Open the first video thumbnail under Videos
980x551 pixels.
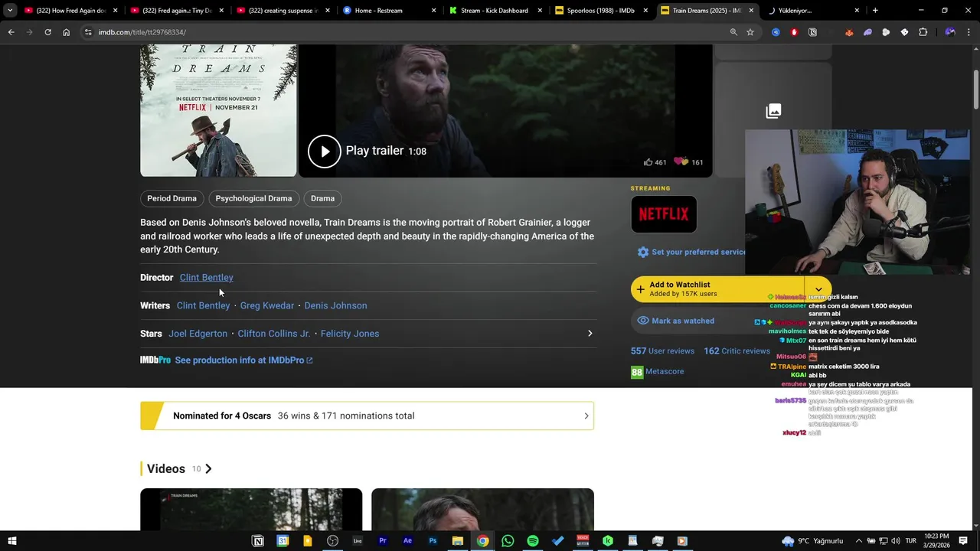point(251,510)
